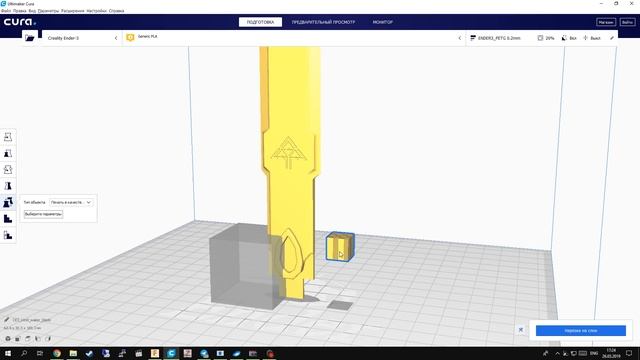Click the taskbar clock
The height and width of the screenshot is (360, 640).
pos(611,353)
